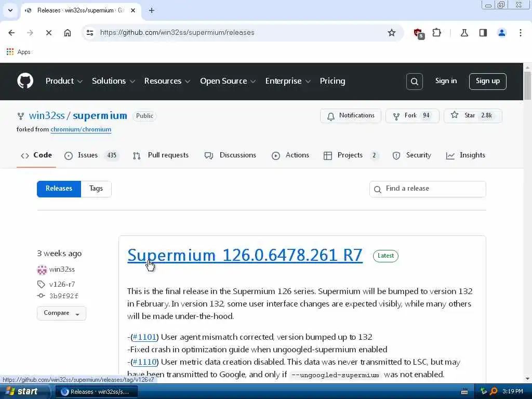
Task: Click the Chrome Labs flask icon
Action: [464, 33]
